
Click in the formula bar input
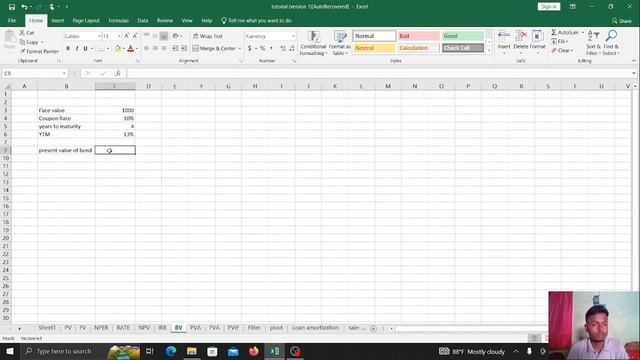coord(380,73)
